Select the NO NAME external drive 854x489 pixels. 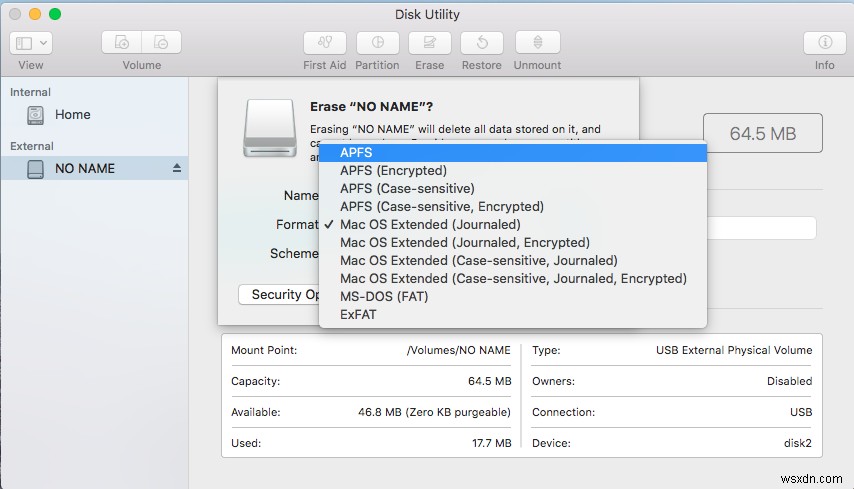[x=95, y=168]
